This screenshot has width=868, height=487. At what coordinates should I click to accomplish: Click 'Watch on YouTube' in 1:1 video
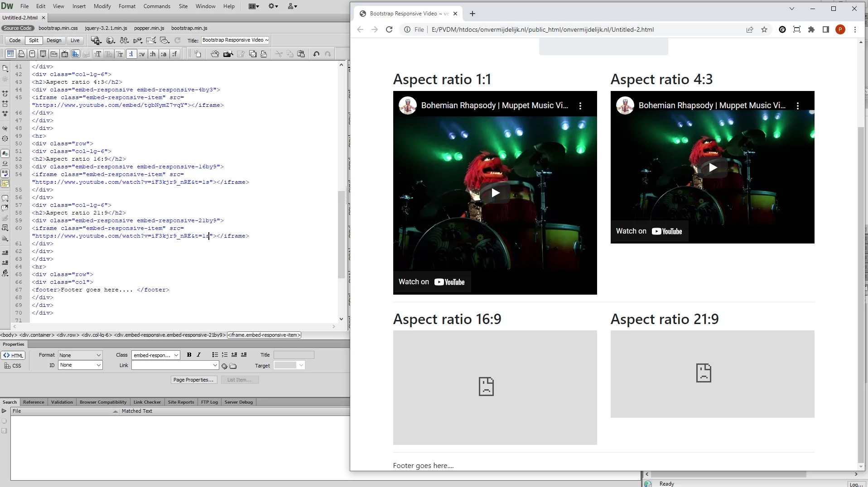coord(432,282)
